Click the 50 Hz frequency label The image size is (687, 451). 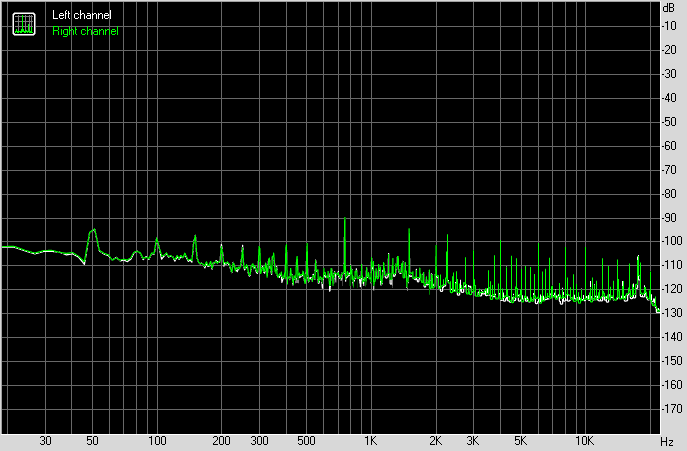point(92,440)
